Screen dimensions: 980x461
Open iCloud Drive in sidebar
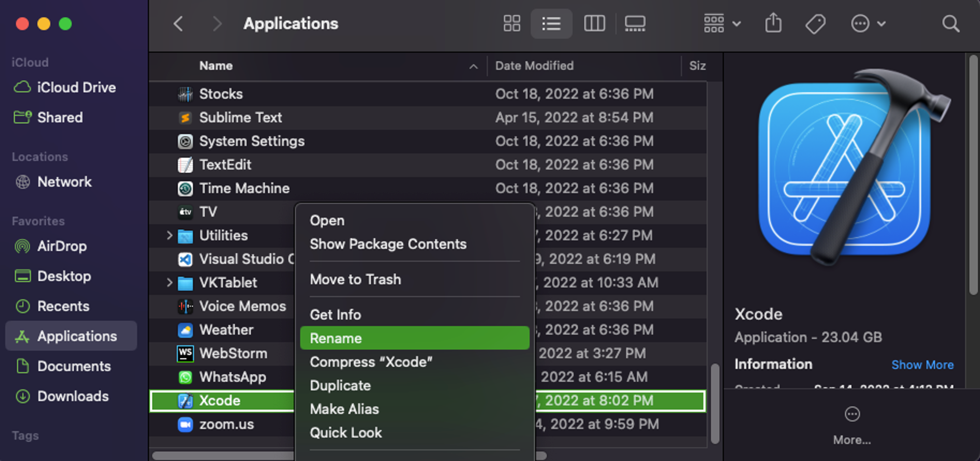click(x=71, y=88)
